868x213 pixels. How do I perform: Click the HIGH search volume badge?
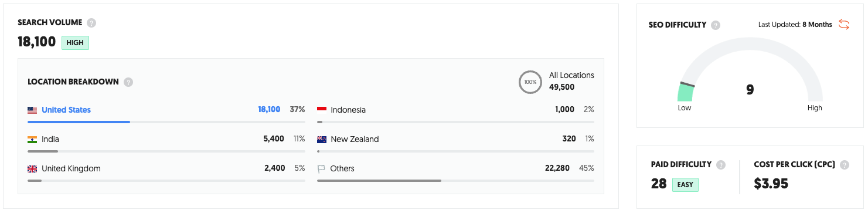(x=75, y=43)
